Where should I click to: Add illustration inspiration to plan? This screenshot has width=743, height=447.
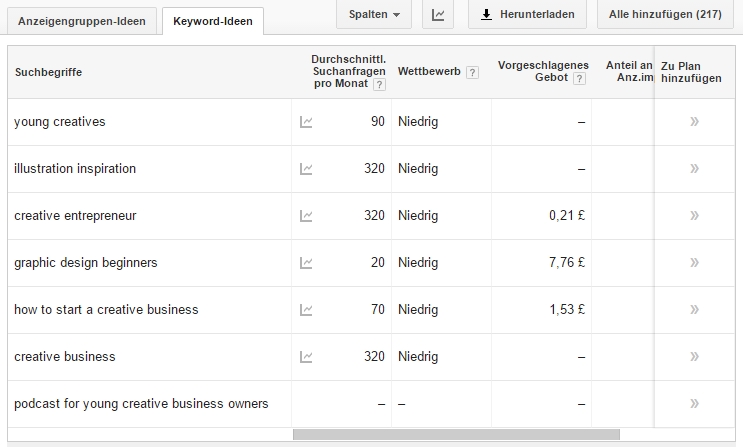pos(694,169)
